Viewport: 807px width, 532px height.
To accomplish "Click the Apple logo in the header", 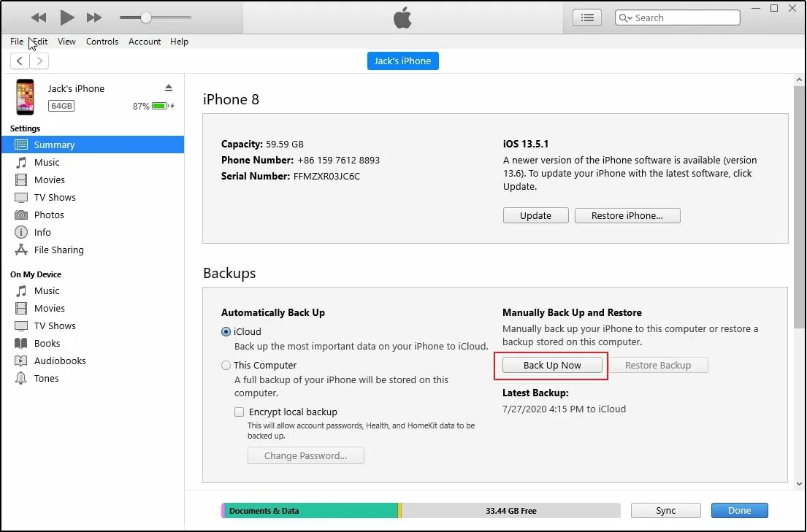I will click(402, 18).
